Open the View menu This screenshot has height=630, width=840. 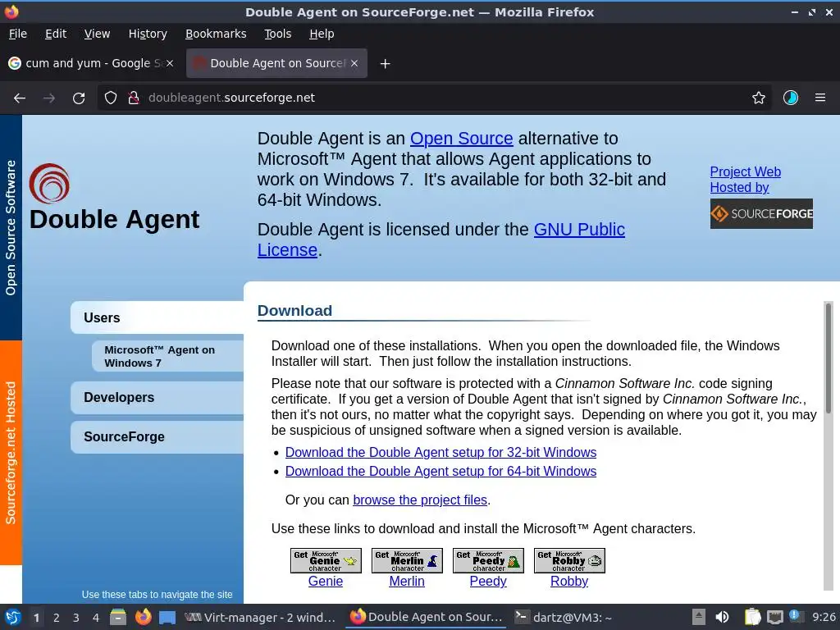coord(97,34)
